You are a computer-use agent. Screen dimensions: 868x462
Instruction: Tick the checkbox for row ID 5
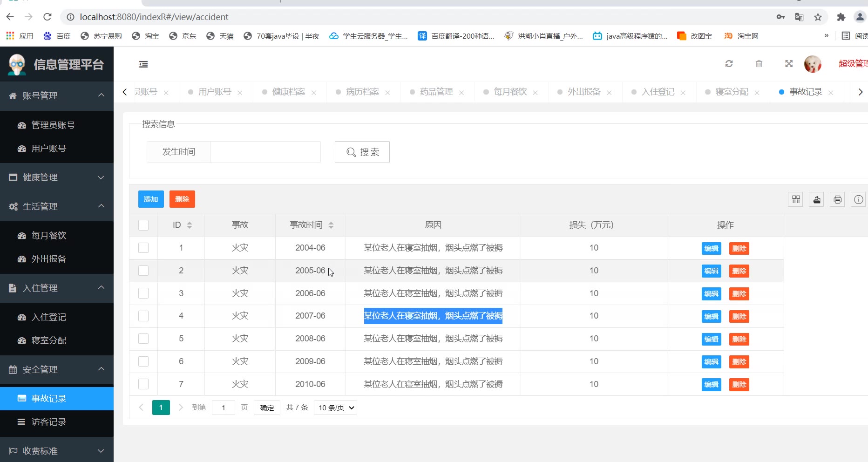tap(143, 339)
